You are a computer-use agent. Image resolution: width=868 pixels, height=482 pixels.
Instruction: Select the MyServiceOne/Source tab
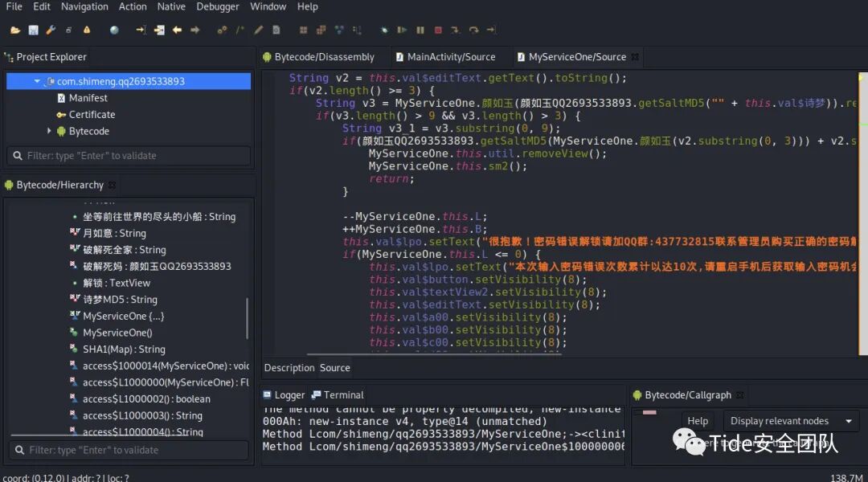(x=572, y=57)
